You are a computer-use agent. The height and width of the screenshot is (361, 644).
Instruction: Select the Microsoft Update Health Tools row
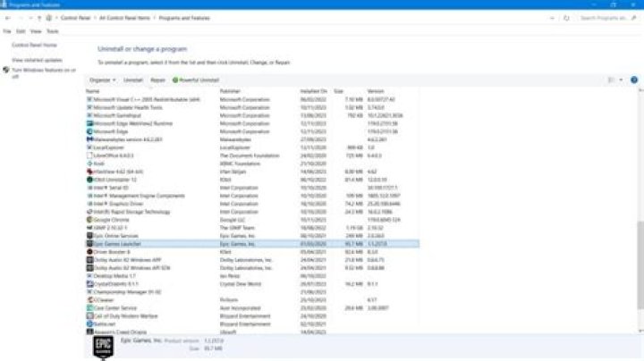pyautogui.click(x=252, y=107)
